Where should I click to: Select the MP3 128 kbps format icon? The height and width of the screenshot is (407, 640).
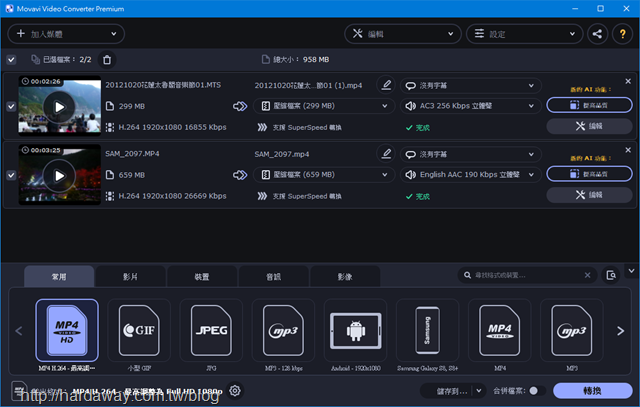(283, 330)
